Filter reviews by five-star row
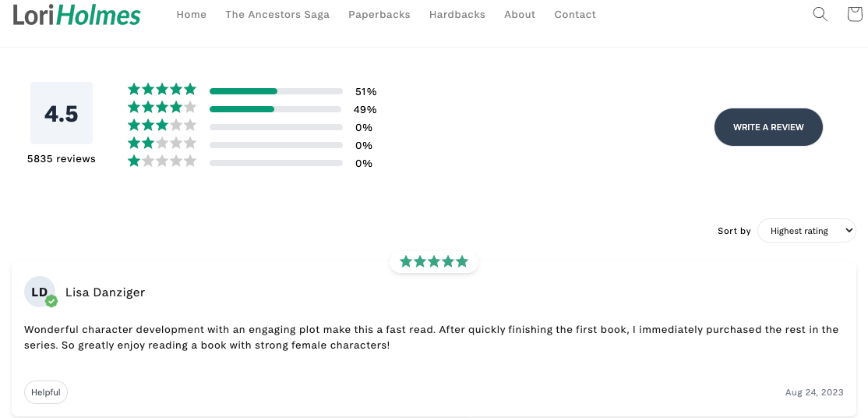 pos(252,91)
